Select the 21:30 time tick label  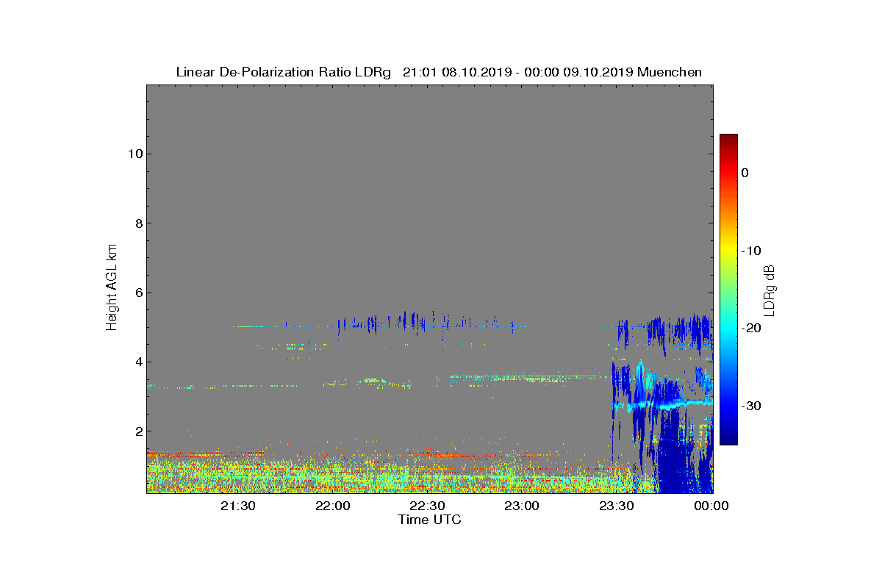tap(239, 506)
